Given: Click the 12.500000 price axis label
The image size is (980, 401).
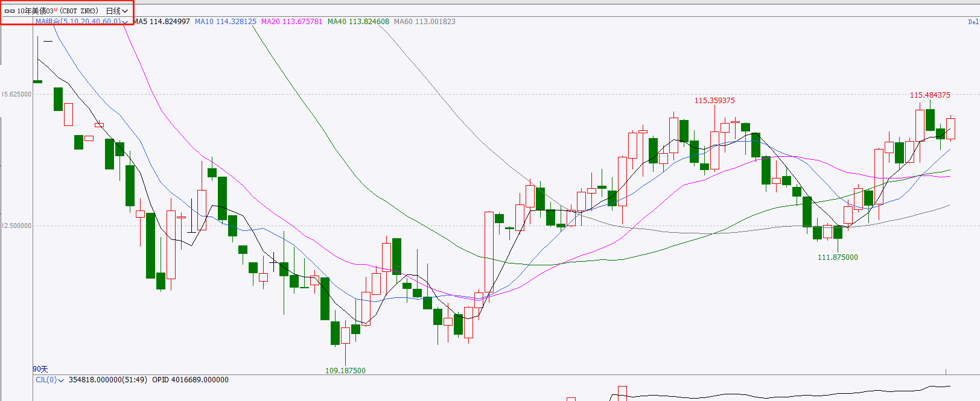Looking at the screenshot, I should pos(16,226).
